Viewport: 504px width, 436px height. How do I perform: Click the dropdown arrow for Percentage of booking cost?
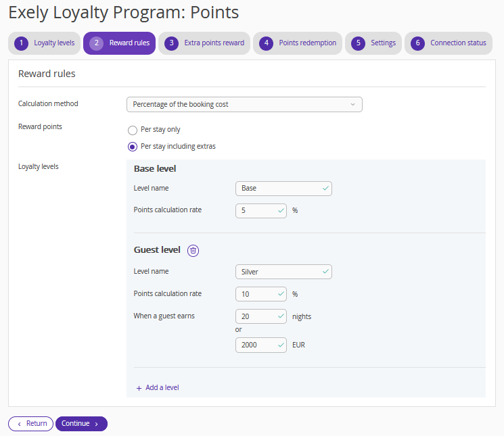352,104
